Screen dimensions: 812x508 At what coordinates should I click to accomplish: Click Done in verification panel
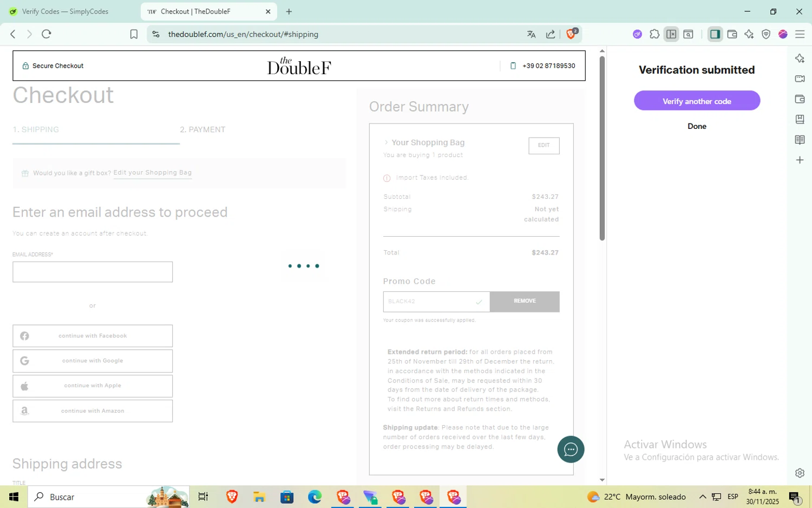click(x=697, y=126)
